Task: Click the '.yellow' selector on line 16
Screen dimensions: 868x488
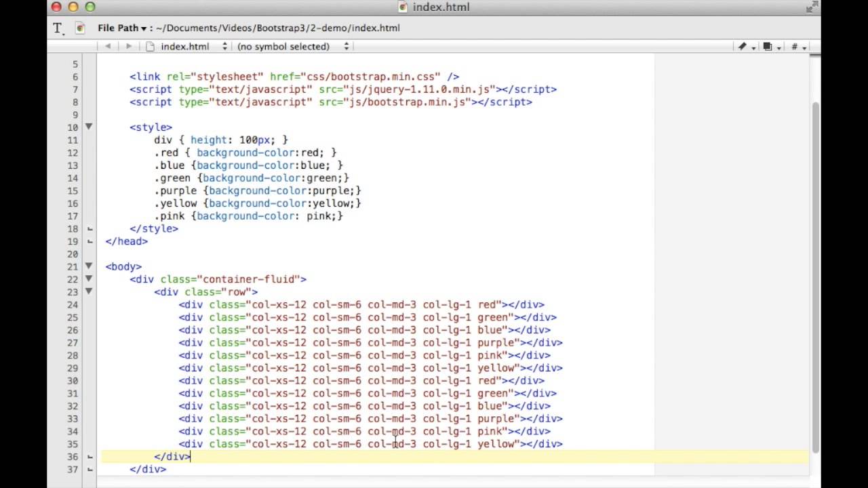Action: [x=176, y=203]
